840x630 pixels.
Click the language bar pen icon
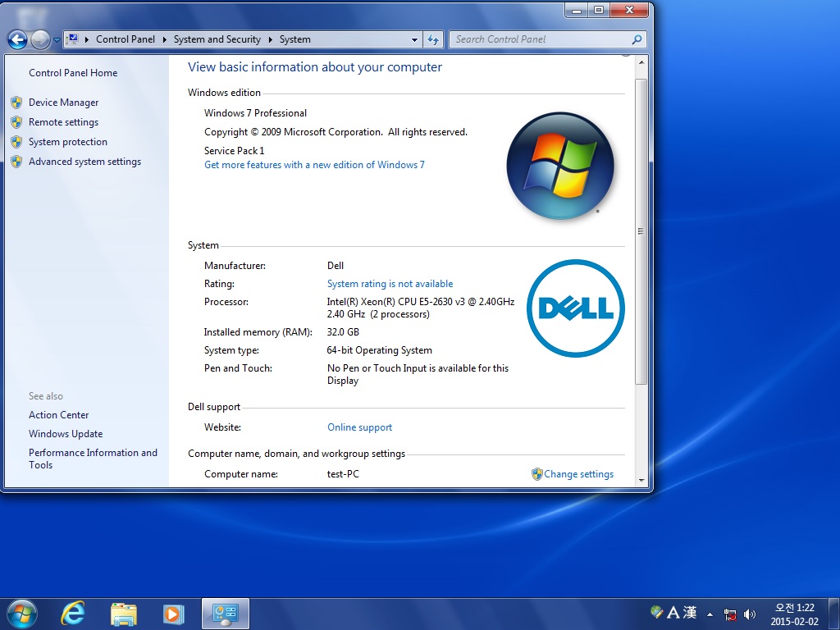(657, 611)
